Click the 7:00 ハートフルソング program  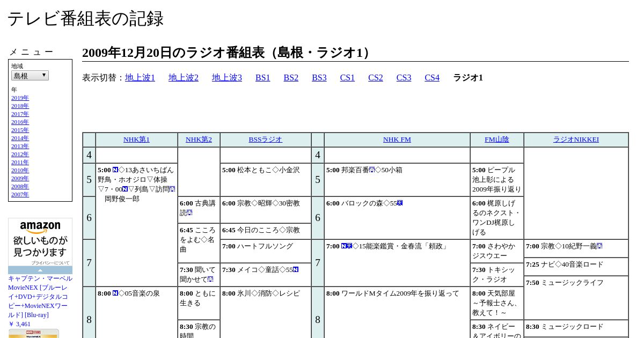(266, 251)
